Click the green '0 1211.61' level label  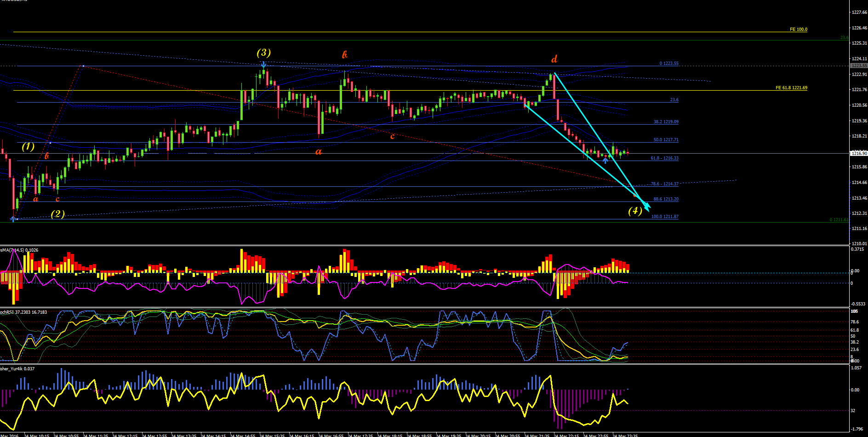tap(839, 220)
